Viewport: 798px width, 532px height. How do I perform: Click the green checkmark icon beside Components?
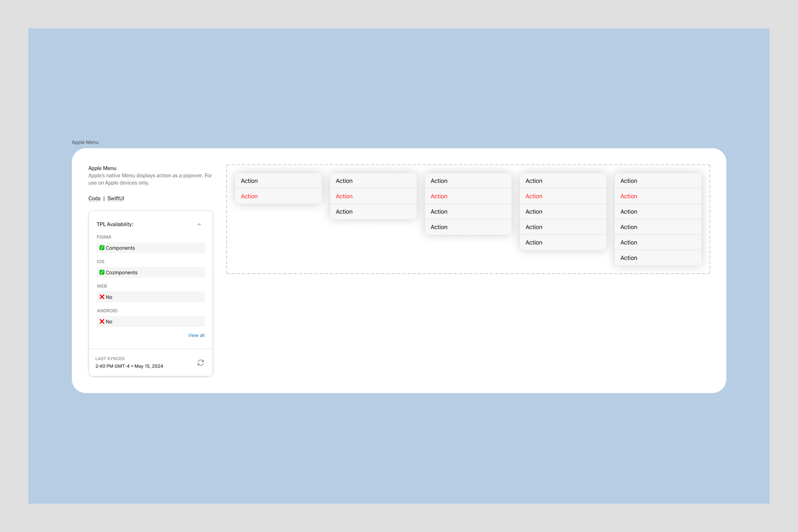(102, 248)
